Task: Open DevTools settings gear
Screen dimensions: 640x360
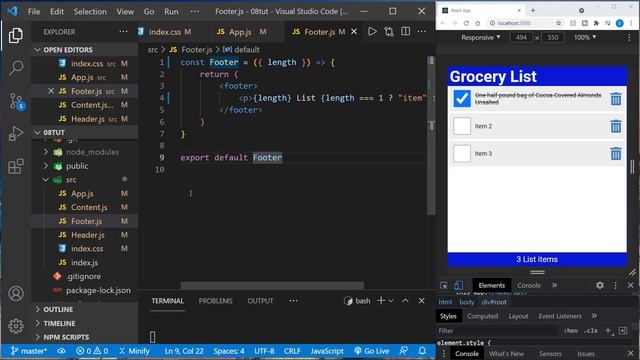Action: tap(600, 285)
